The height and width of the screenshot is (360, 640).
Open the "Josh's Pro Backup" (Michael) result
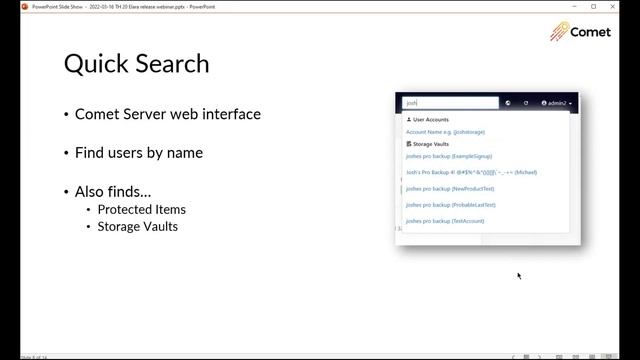point(471,172)
